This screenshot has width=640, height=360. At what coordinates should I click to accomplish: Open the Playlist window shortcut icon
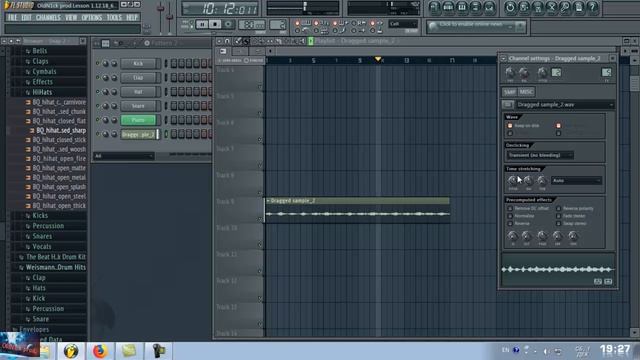pos(434,7)
